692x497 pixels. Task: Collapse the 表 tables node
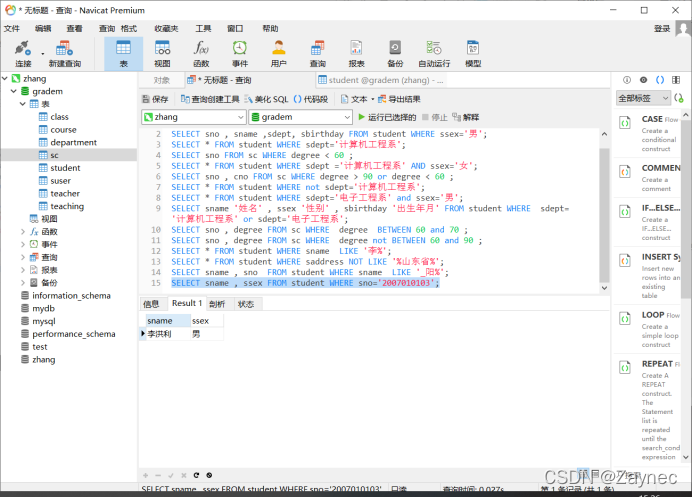tap(23, 104)
